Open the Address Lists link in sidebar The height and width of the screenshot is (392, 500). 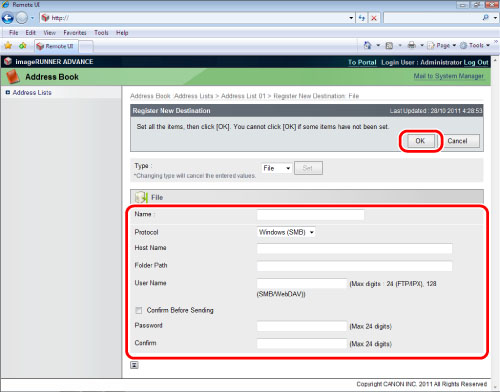click(x=32, y=92)
